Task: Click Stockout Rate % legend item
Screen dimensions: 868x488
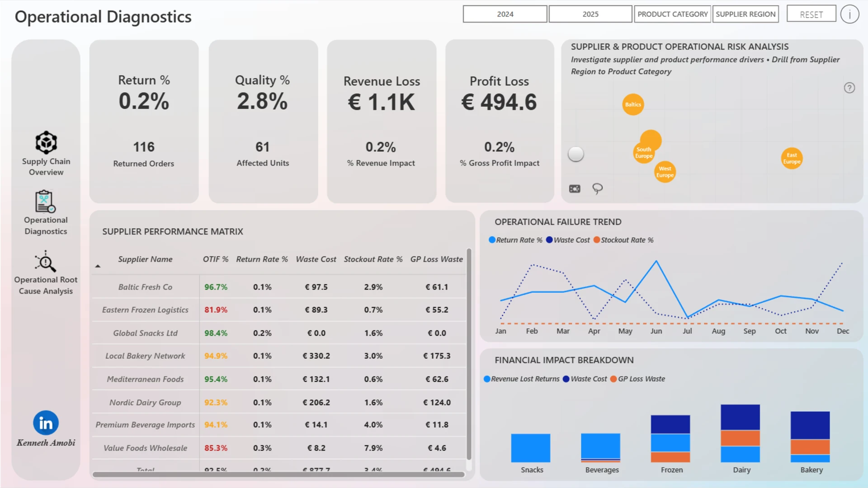Action: 623,240
